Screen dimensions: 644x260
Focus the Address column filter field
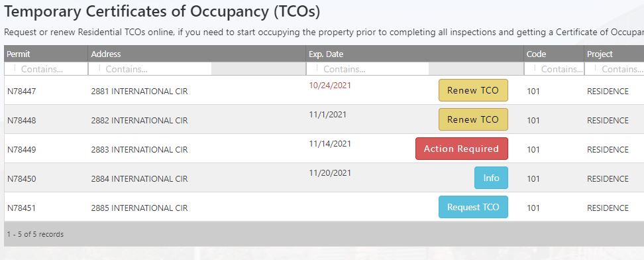pyautogui.click(x=150, y=69)
